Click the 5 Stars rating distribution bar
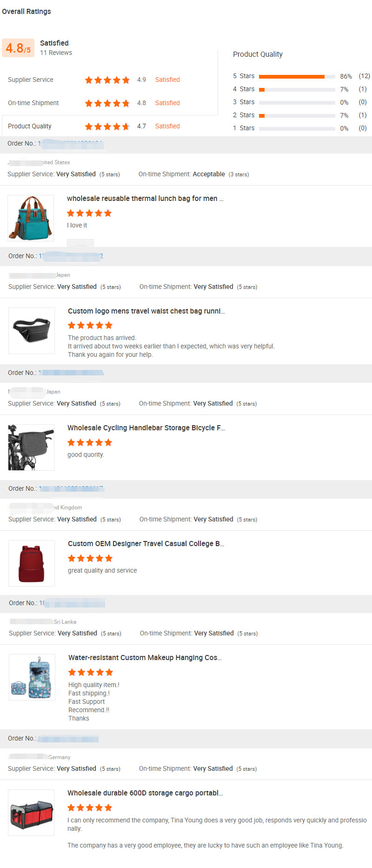 [297, 77]
